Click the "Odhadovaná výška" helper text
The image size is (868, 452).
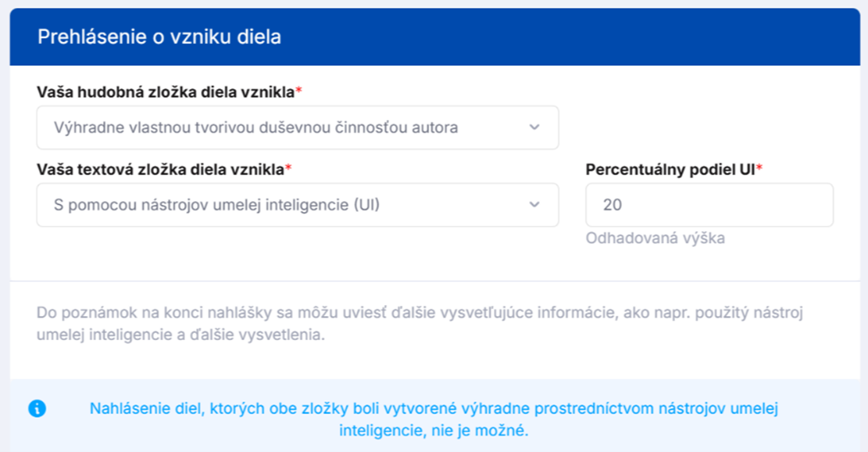click(x=655, y=238)
